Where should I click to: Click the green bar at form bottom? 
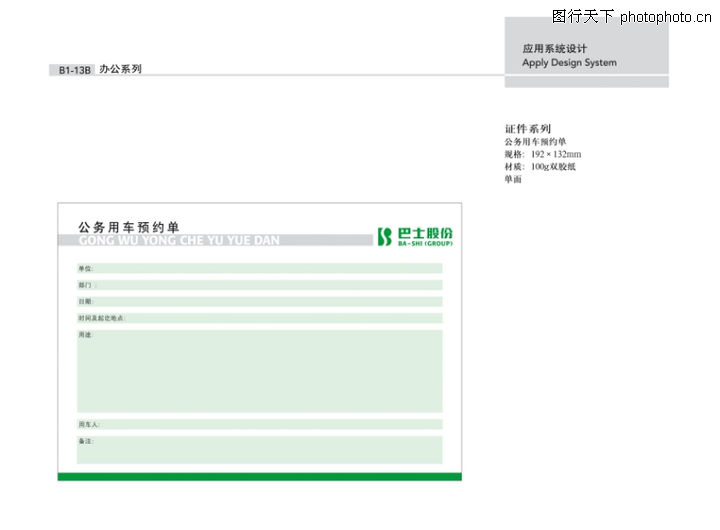(260, 477)
